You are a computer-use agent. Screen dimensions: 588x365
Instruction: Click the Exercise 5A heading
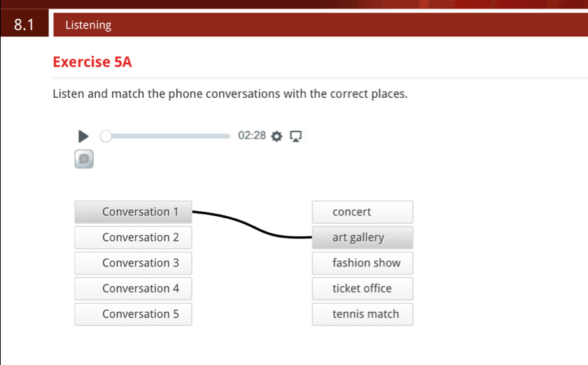pyautogui.click(x=92, y=62)
